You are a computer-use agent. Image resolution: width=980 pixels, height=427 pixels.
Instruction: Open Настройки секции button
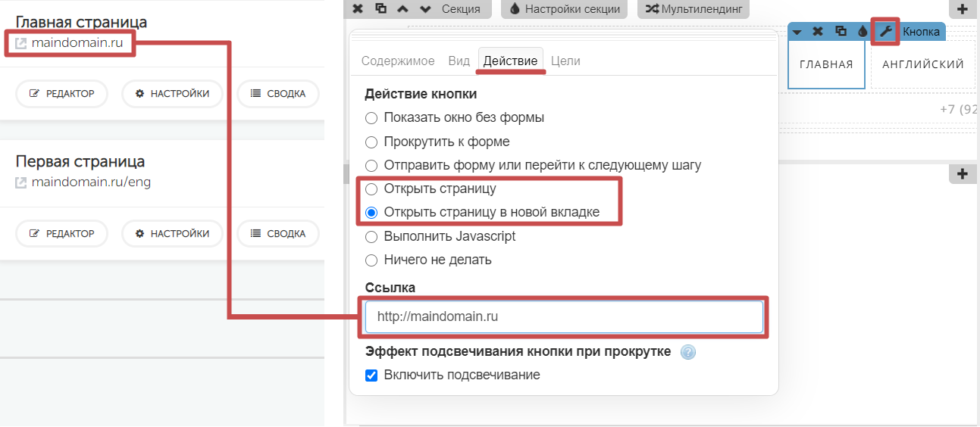[565, 9]
